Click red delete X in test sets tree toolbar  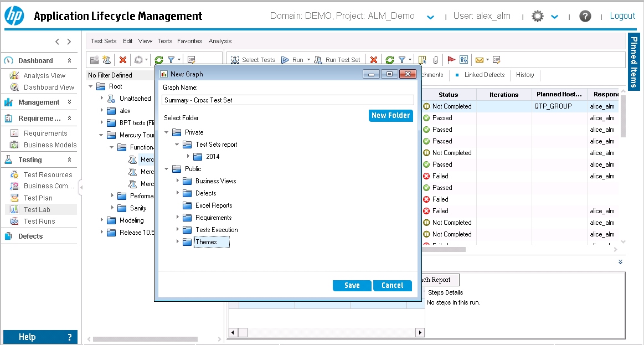pos(122,60)
